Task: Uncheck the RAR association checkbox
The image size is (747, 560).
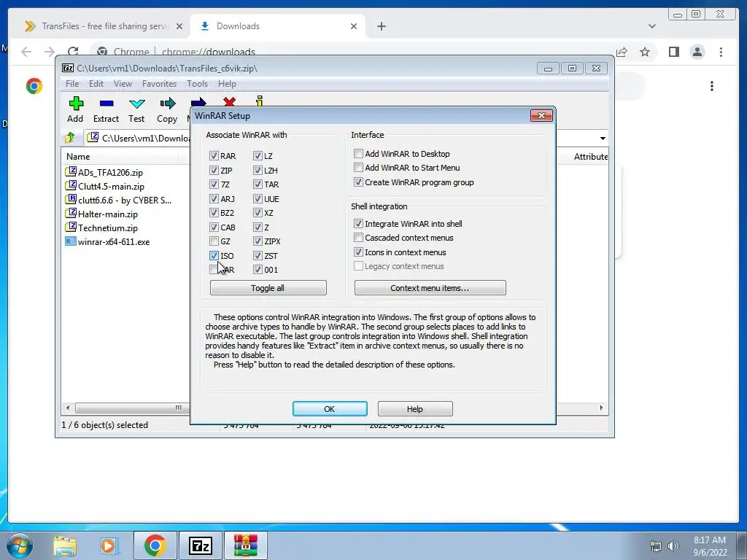Action: point(214,156)
